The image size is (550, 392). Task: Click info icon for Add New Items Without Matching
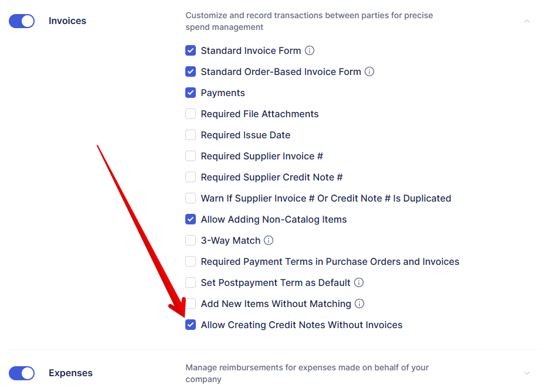[x=359, y=304]
